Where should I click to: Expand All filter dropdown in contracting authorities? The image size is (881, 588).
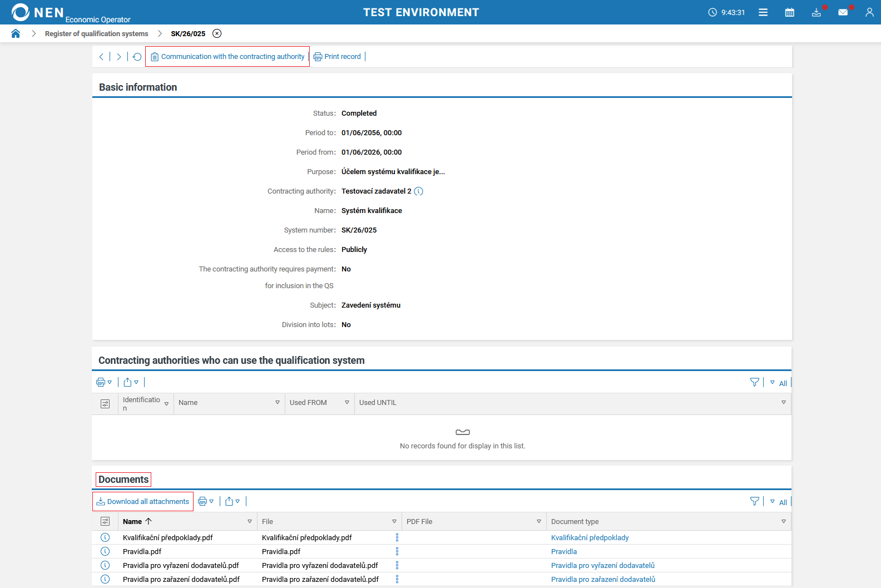coord(778,383)
